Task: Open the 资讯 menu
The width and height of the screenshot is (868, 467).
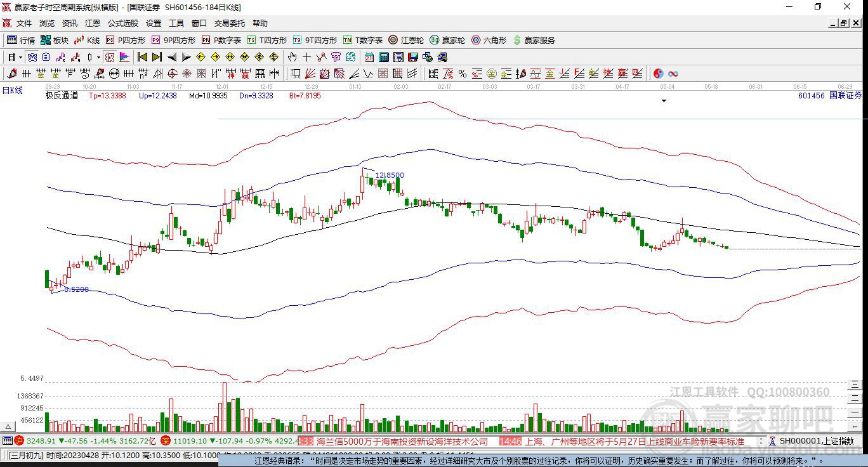Action: click(70, 23)
